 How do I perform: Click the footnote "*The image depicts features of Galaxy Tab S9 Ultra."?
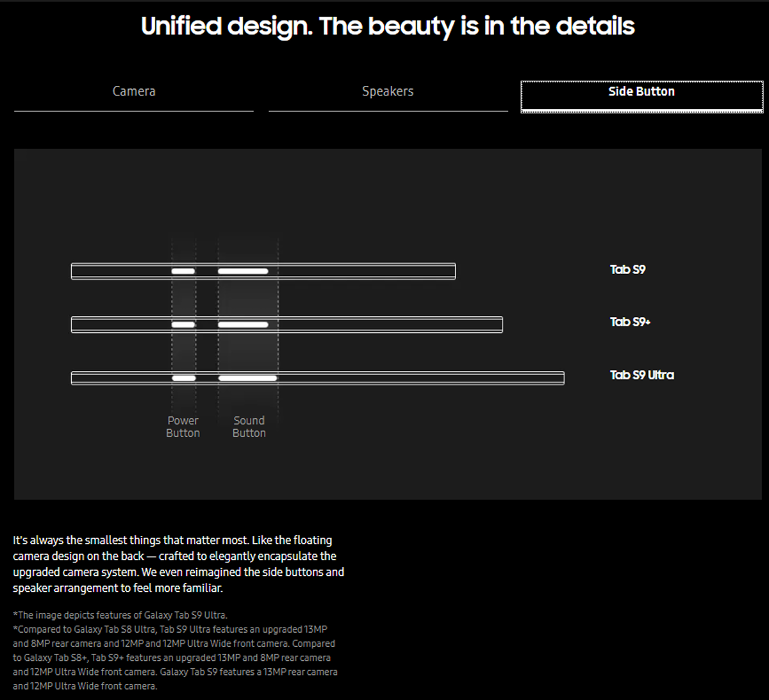coord(120,615)
